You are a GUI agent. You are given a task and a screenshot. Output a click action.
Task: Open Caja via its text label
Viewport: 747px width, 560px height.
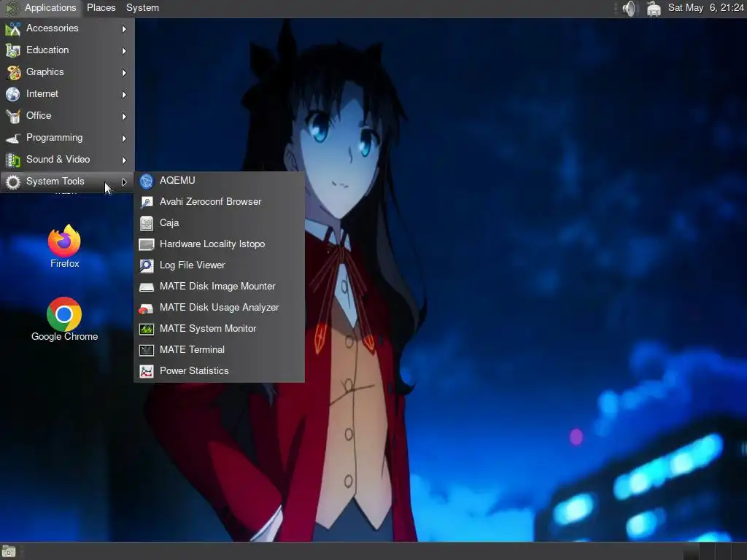coord(169,223)
